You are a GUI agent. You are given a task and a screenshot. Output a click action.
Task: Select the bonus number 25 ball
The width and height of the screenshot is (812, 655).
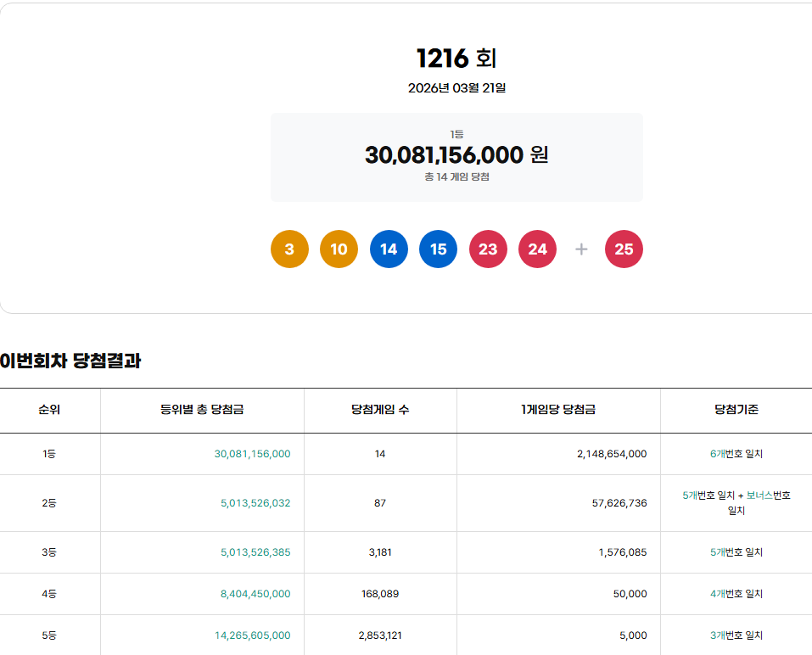coord(624,249)
